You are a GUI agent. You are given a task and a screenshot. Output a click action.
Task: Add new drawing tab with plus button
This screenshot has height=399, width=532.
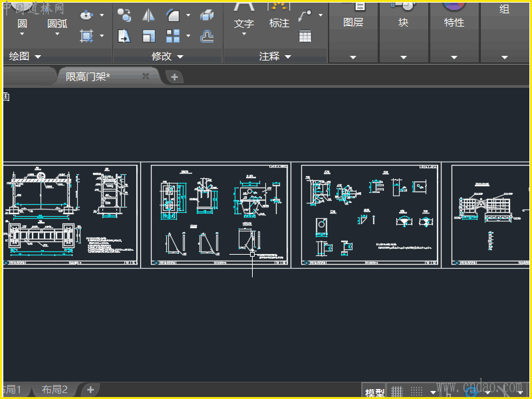[174, 77]
